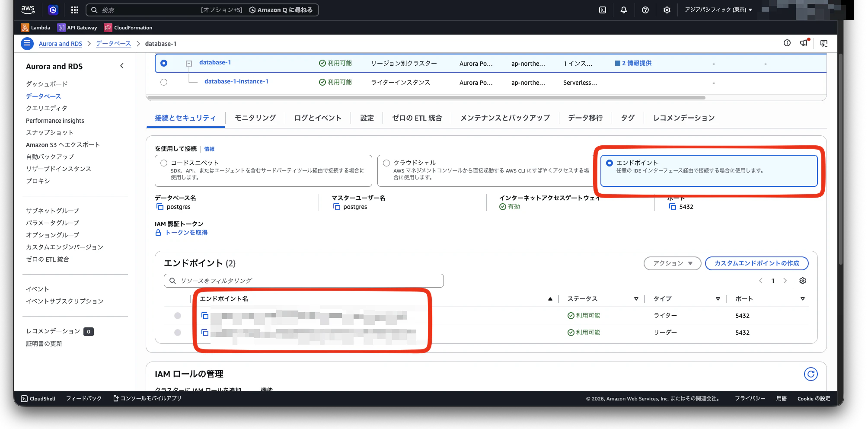Switch to the モニタリング tab

coord(255,118)
